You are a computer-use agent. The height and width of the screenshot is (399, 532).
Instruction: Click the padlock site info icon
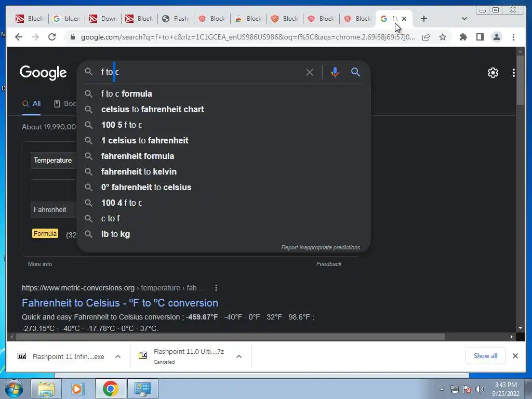[x=72, y=37]
